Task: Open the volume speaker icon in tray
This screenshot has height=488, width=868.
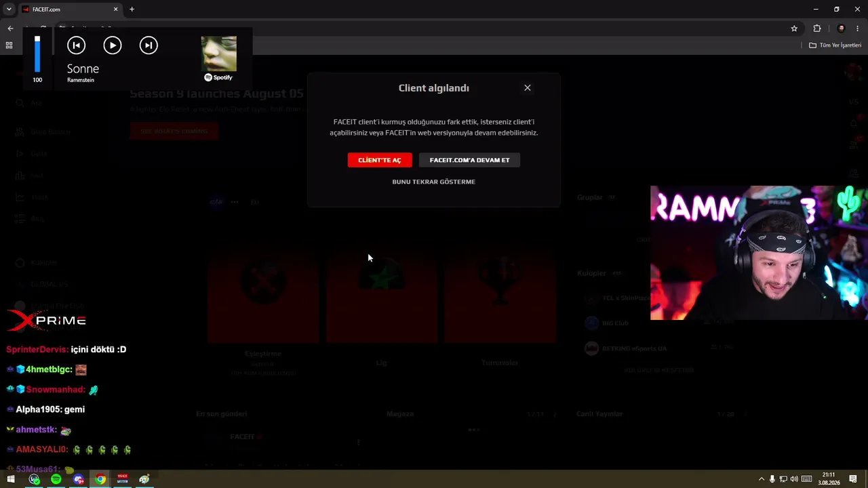Action: [x=794, y=479]
